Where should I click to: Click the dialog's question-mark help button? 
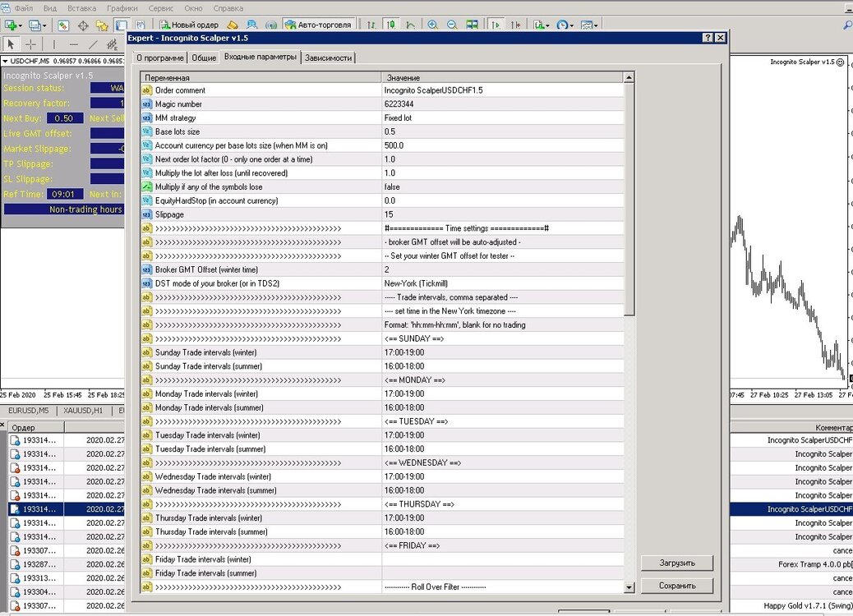[x=708, y=38]
